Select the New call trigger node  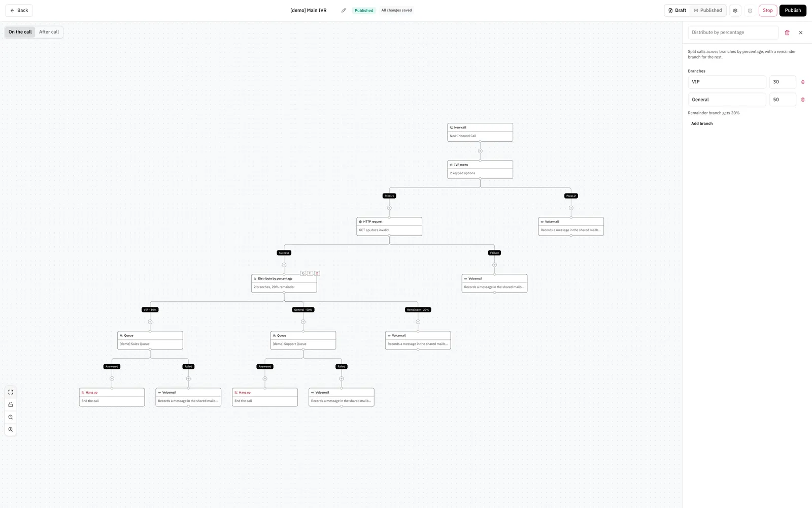[x=480, y=132]
